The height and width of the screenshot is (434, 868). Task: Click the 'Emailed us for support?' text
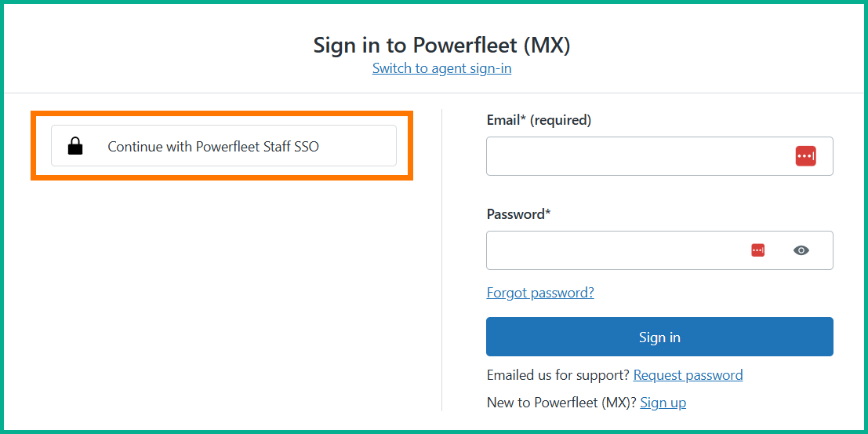pyautogui.click(x=557, y=375)
